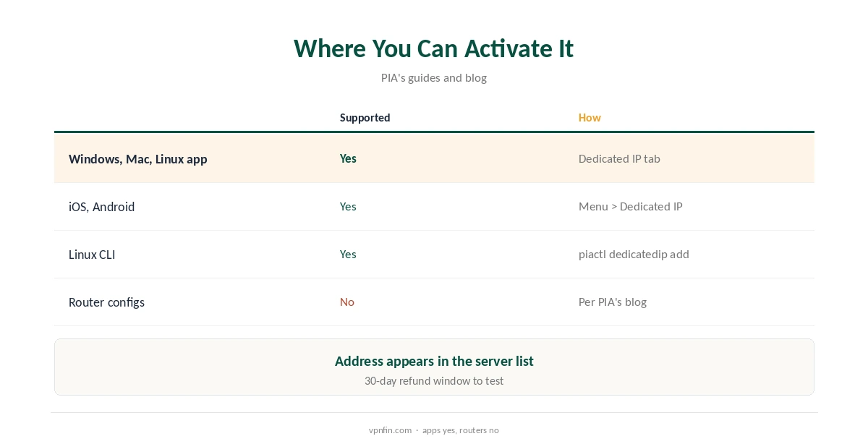Screen dimensions: 868x444
Task: Click the 'Supported' column header
Action: click(365, 118)
